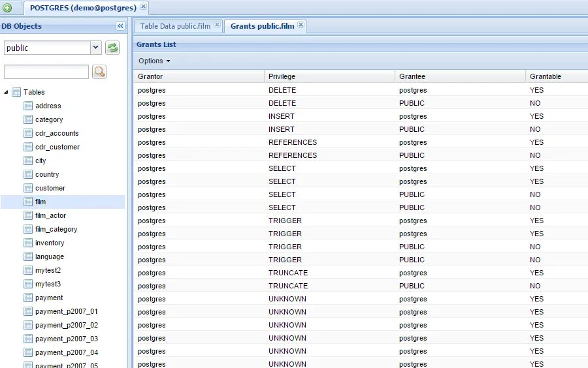The image size is (588, 368).
Task: Close the Grants public.film tab
Action: click(x=301, y=25)
